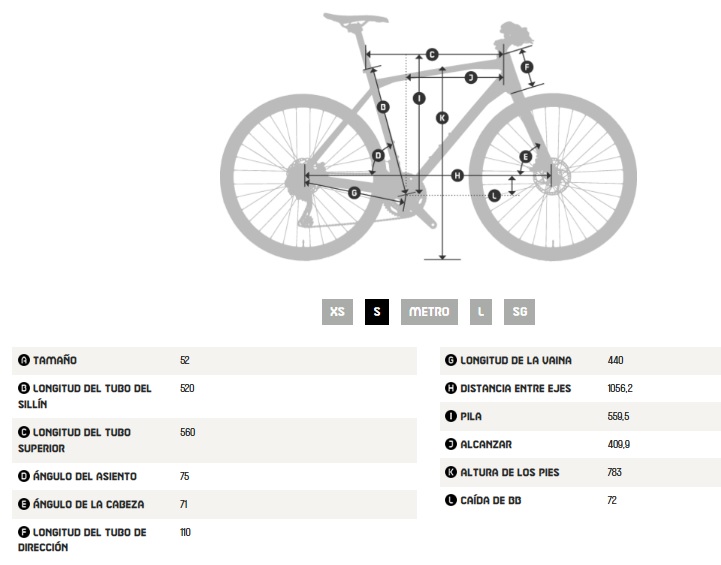Click the L BB drop marker on the diagram
Image resolution: width=721 pixels, height=565 pixels.
click(495, 195)
